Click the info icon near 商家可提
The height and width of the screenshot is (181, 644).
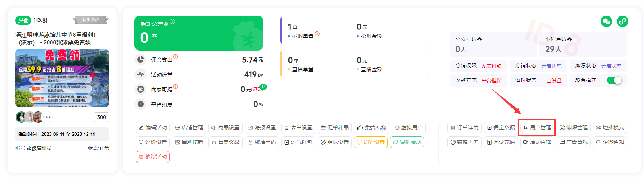pyautogui.click(x=175, y=86)
